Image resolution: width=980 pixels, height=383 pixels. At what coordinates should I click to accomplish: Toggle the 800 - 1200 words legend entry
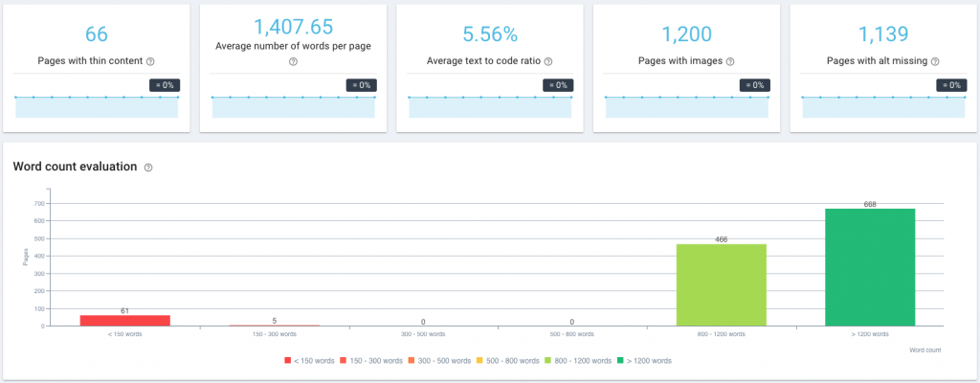577,360
